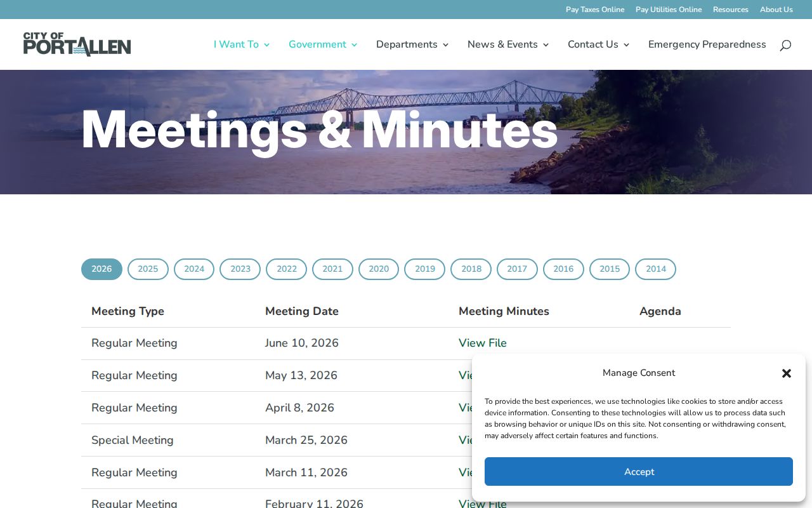View File for June 10, 2026 meeting
The width and height of the screenshot is (812, 508).
483,343
